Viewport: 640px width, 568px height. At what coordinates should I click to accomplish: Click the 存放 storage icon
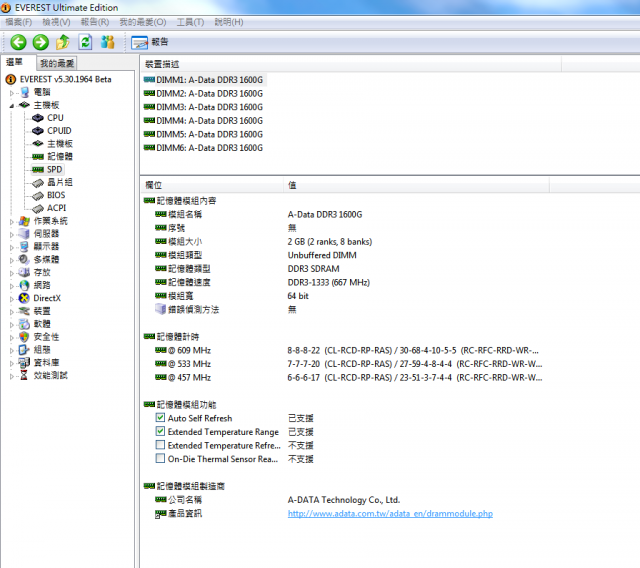(x=24, y=272)
